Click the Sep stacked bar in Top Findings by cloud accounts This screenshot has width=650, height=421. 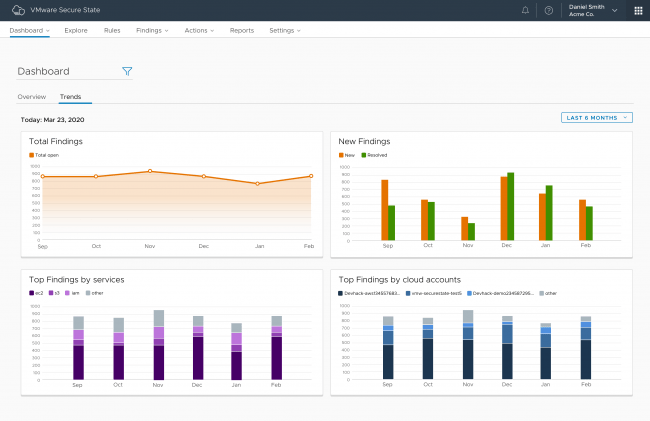(388, 348)
